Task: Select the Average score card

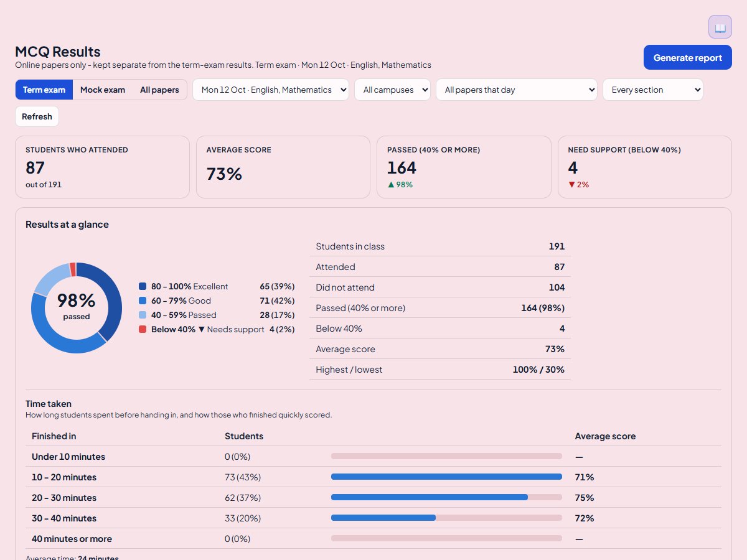Action: (283, 167)
